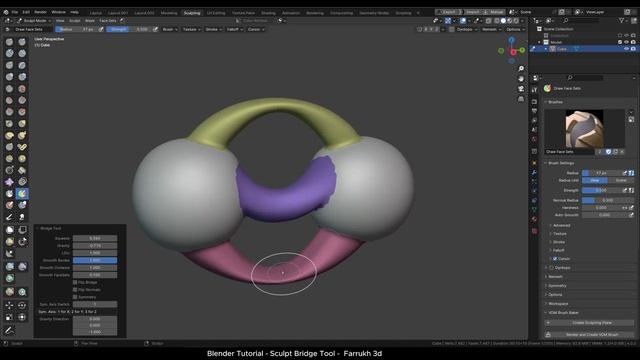Enable the Dyntopo checkbox in properties panel
This screenshot has height=360, width=640.
pos(552,268)
